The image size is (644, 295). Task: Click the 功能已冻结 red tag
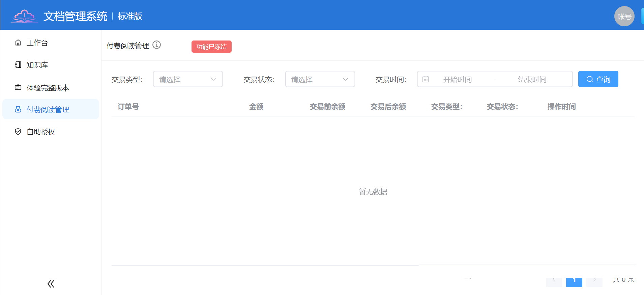pos(211,47)
